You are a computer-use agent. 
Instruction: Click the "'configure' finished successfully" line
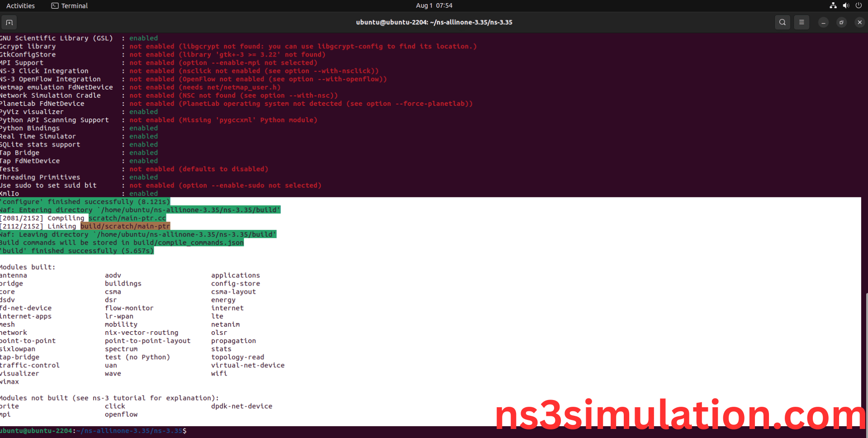point(85,202)
